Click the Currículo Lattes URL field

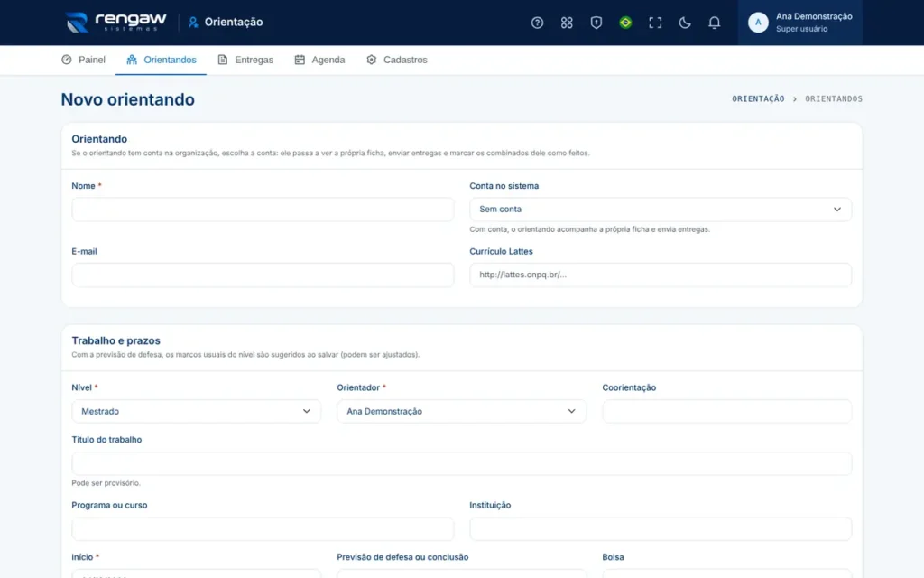660,275
